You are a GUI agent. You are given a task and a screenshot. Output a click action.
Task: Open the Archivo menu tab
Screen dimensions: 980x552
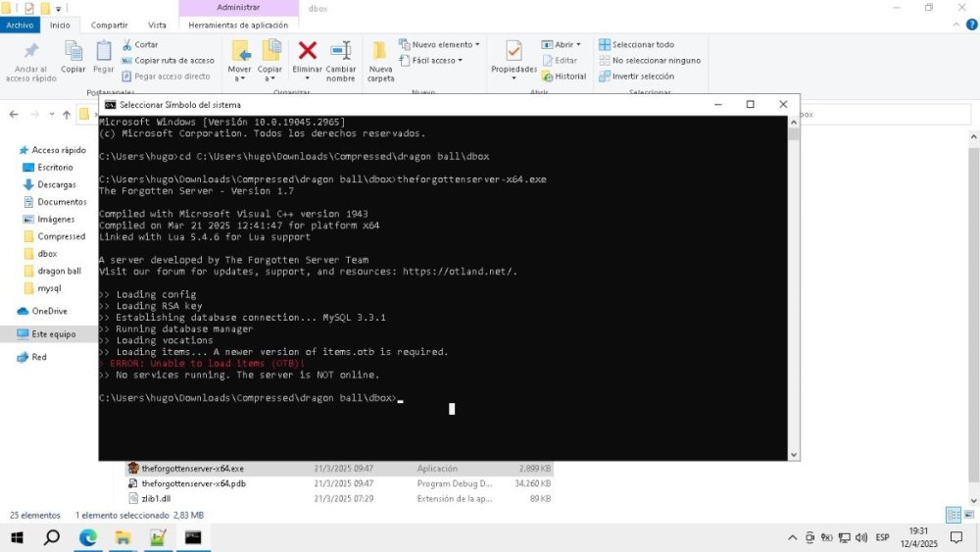[x=21, y=25]
